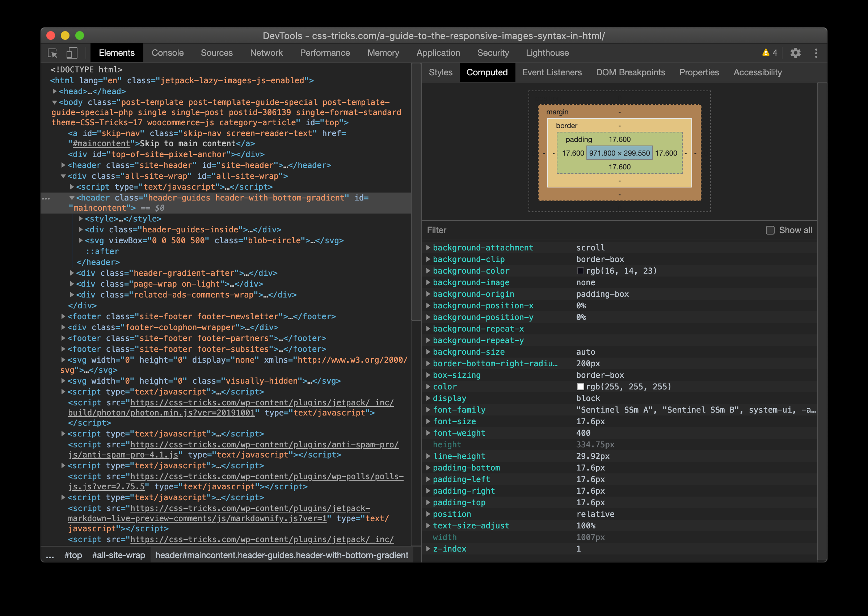Open the Event Listeners pane
This screenshot has width=868, height=616.
coord(552,72)
